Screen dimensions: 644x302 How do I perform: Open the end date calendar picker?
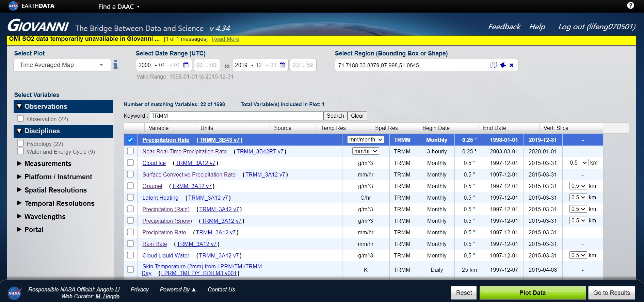282,65
